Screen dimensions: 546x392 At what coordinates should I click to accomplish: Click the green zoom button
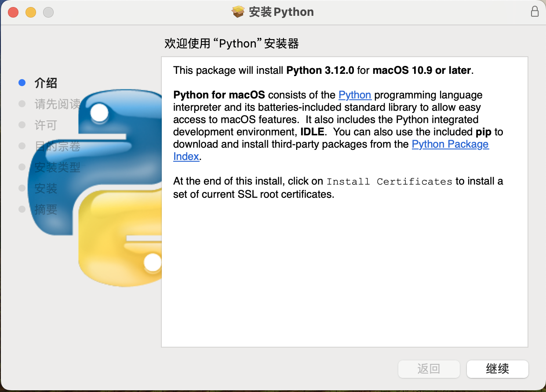click(x=48, y=12)
